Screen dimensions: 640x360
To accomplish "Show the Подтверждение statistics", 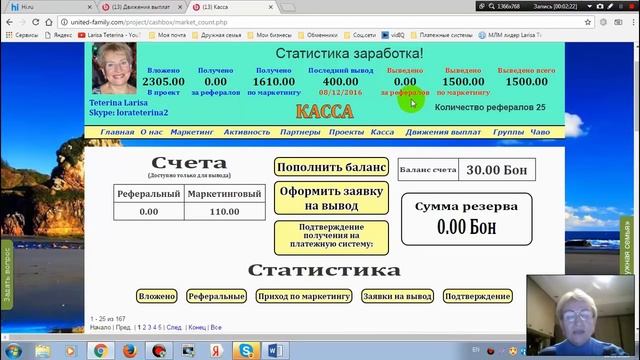I will (x=478, y=296).
